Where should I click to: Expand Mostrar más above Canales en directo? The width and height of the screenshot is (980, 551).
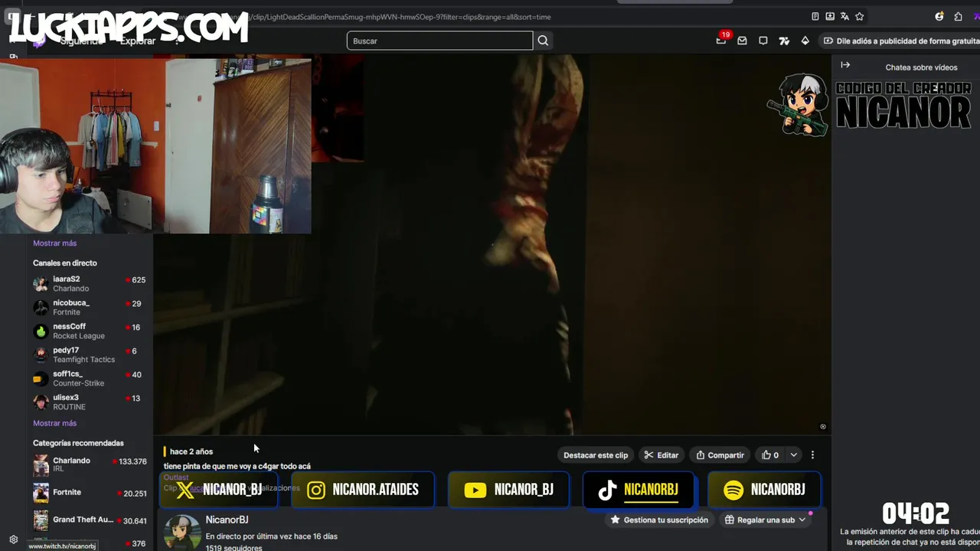pyautogui.click(x=54, y=243)
